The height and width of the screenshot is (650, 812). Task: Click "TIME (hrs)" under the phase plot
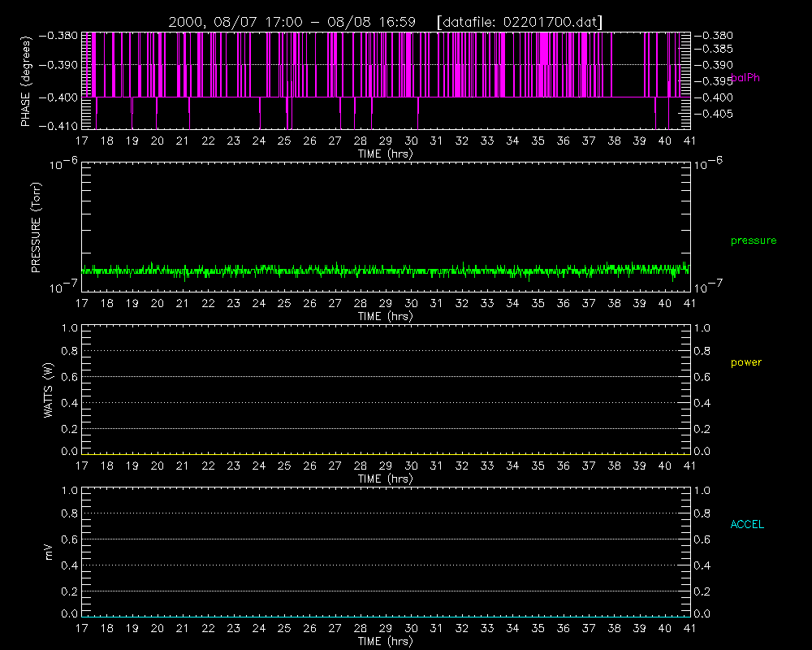385,154
